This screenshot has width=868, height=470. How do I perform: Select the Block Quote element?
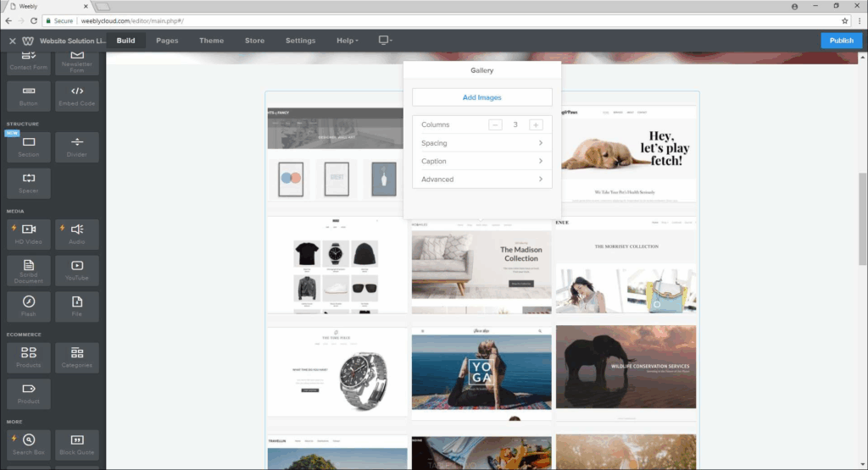[77, 445]
